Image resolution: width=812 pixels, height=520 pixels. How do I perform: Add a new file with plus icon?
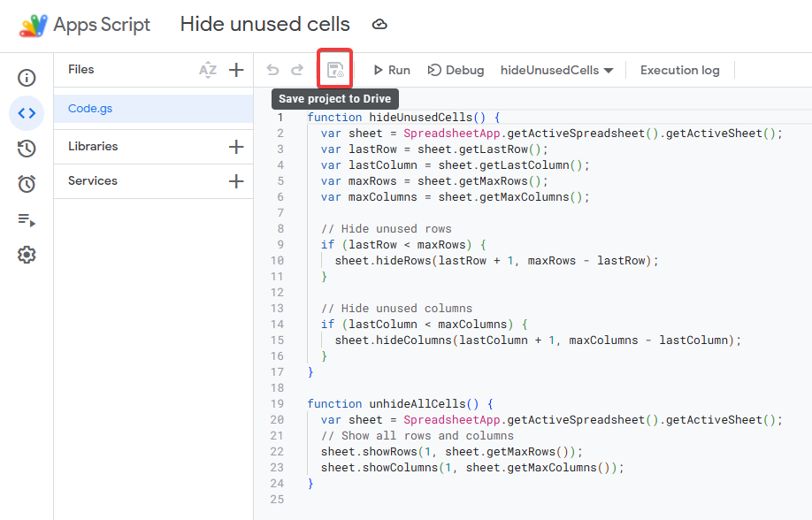[236, 70]
